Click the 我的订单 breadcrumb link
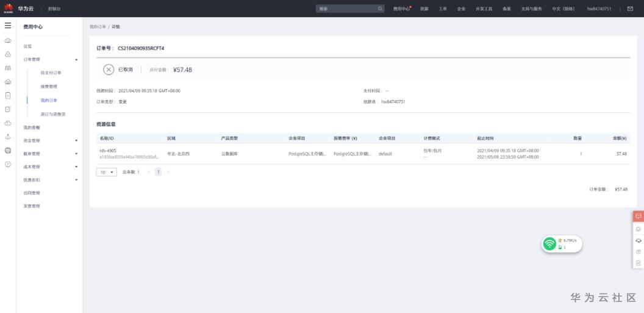The width and height of the screenshot is (644, 313). (x=98, y=27)
